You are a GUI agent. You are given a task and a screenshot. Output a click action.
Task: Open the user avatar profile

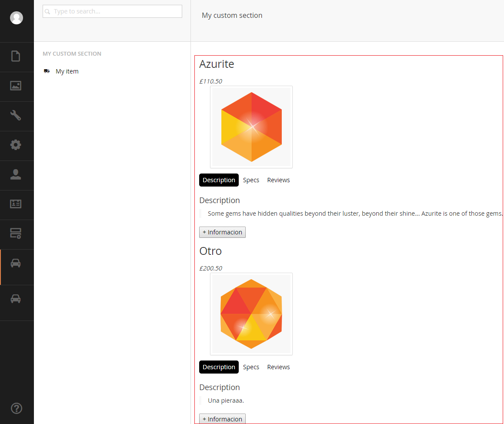[x=17, y=18]
